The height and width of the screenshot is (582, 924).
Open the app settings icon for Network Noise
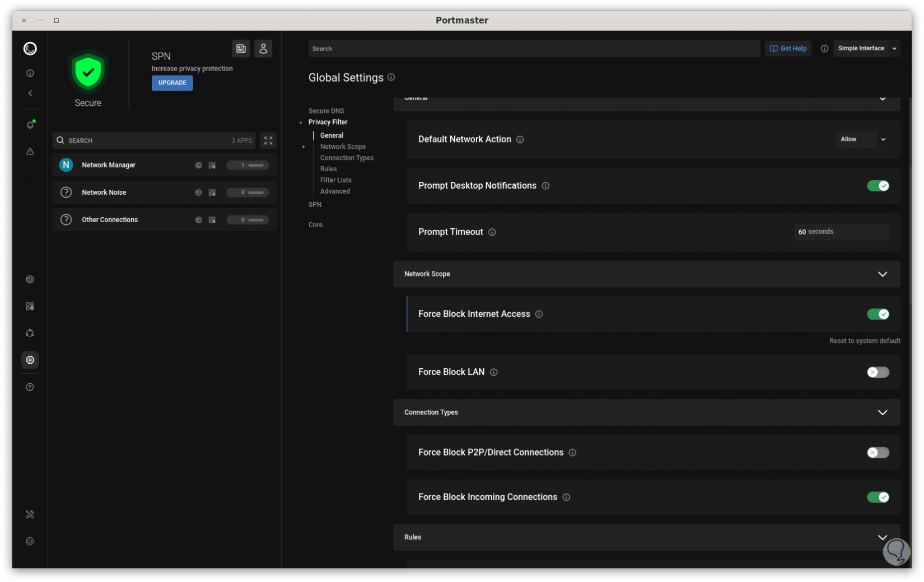click(212, 193)
